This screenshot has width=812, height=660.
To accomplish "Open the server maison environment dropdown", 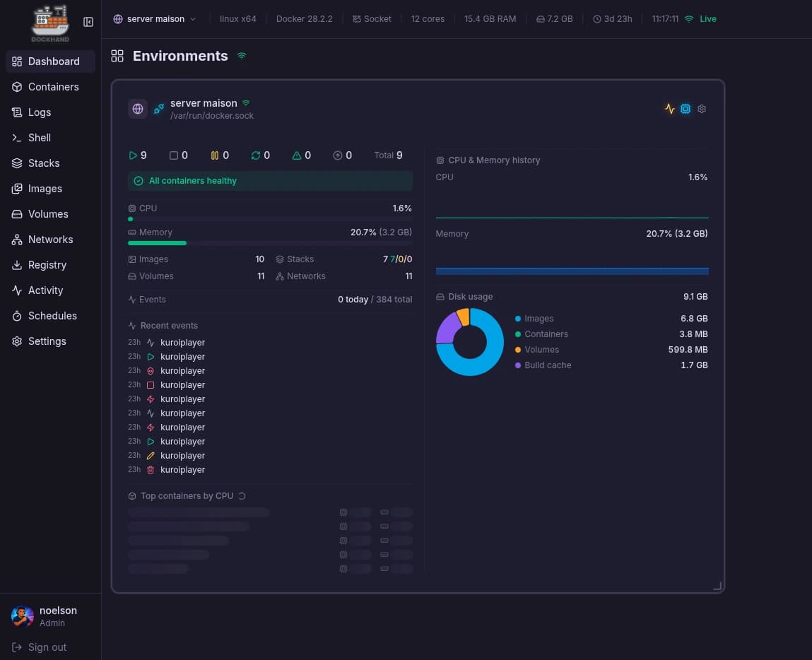I will tap(155, 19).
